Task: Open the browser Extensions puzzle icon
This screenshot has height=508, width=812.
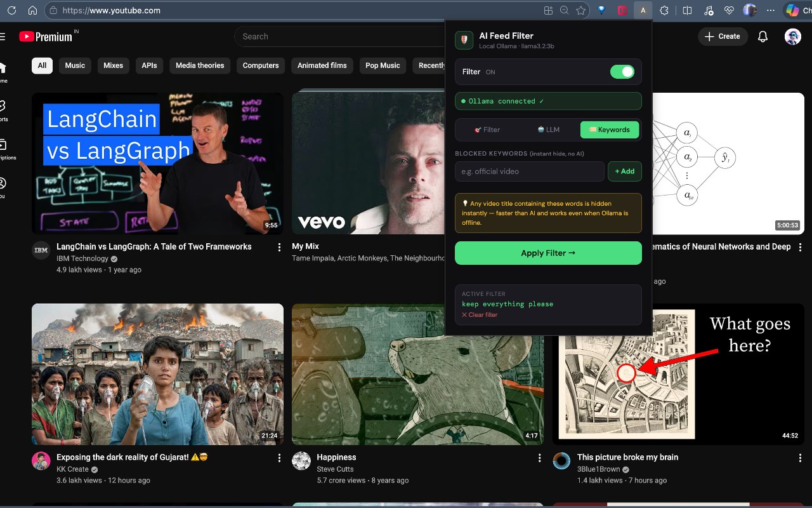Action: [664, 10]
